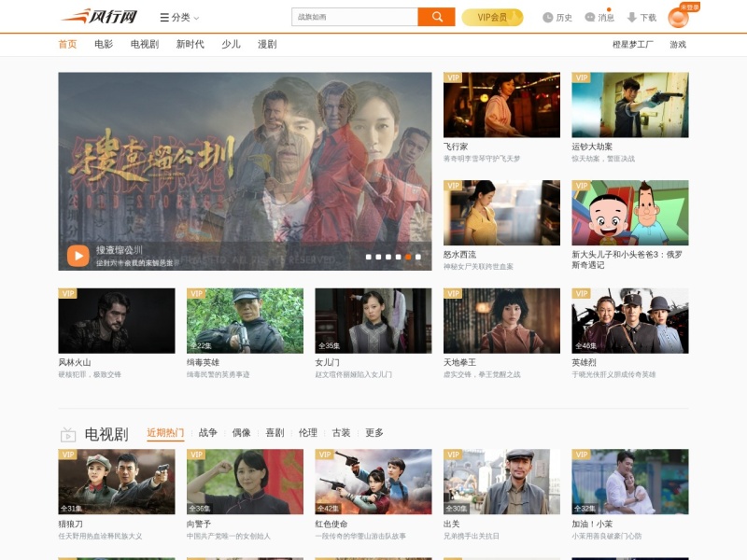The image size is (747, 560).
Task: Open the VIP会员 button
Action: 492,17
